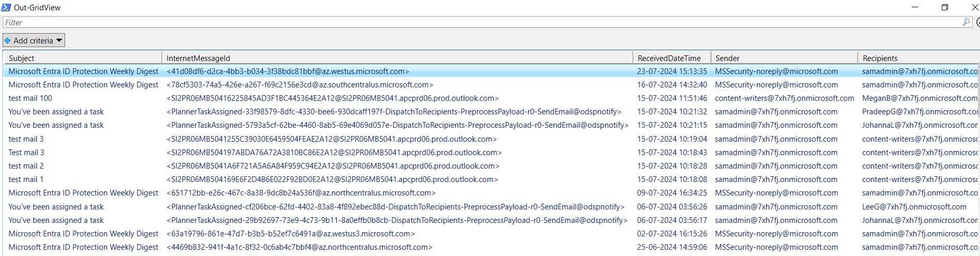Click the message ID starting with 63a19796
This screenshot has height=256, width=980.
click(x=290, y=234)
